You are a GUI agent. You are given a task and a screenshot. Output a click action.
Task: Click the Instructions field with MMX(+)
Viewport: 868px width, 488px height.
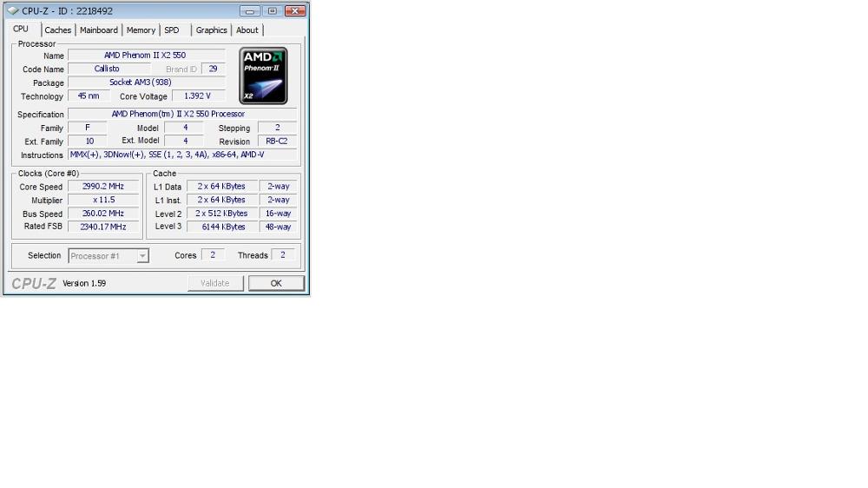coord(182,155)
